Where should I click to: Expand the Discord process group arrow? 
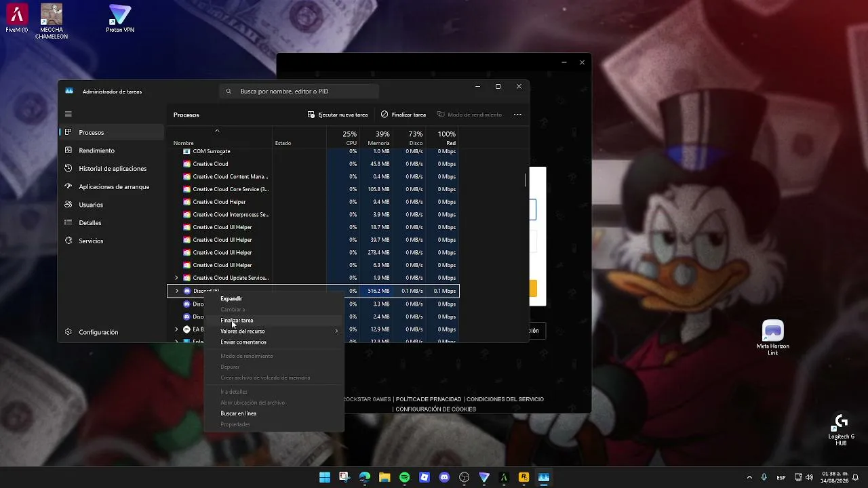pyautogui.click(x=176, y=291)
